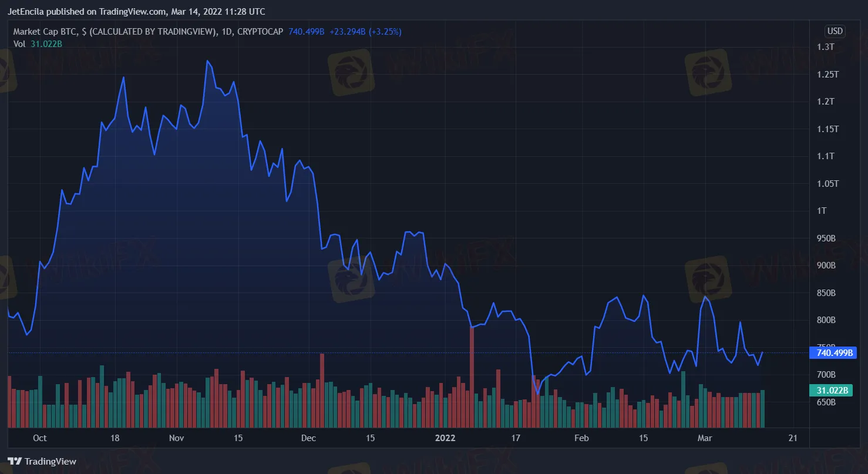The width and height of the screenshot is (868, 474).
Task: Click the green 31.022B volume tag on the axis
Action: coord(830,390)
